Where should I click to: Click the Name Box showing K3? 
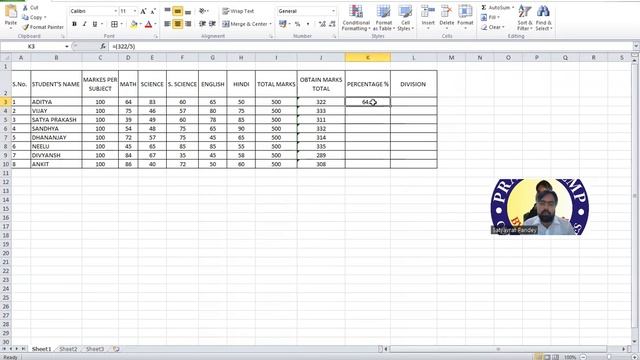point(32,47)
